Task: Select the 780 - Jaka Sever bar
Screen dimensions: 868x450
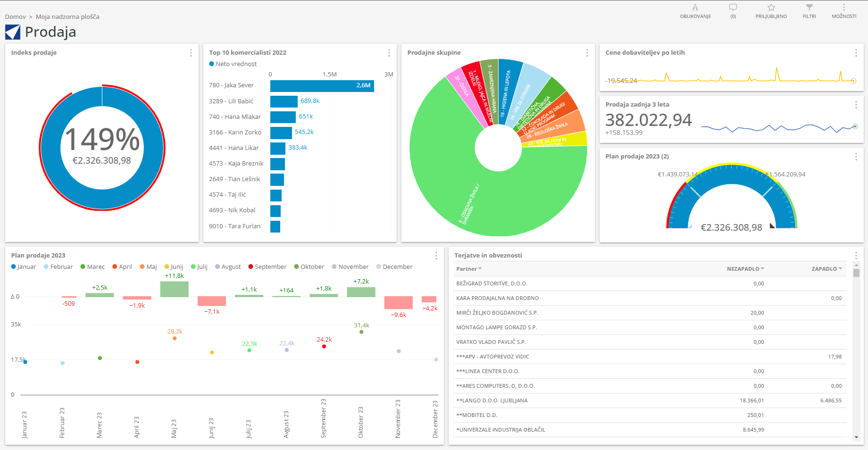Action: click(322, 85)
